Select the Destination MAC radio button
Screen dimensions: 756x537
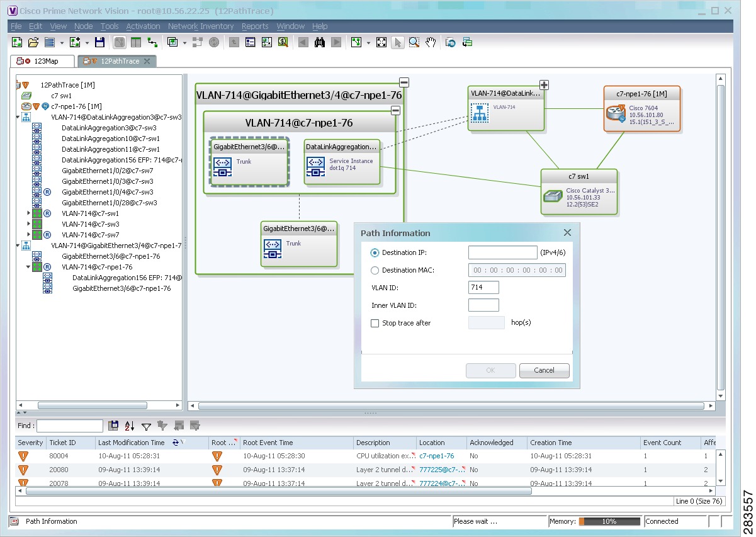(x=375, y=270)
